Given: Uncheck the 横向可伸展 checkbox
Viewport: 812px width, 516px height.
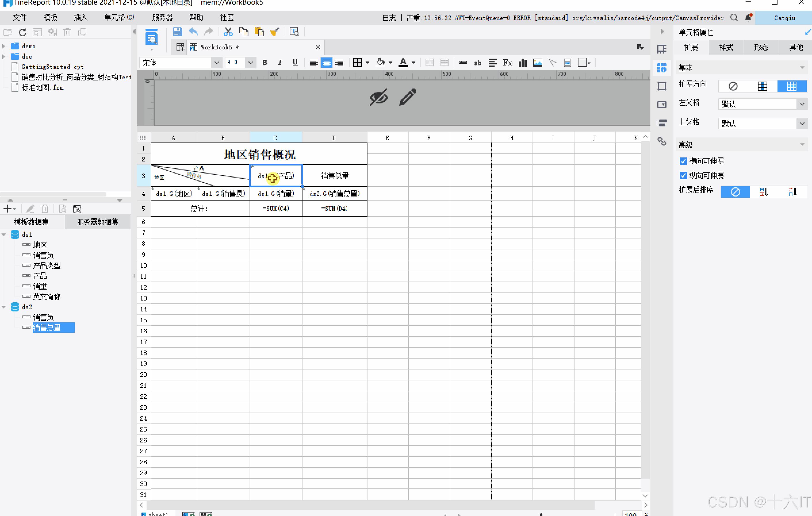Looking at the screenshot, I should pyautogui.click(x=683, y=161).
